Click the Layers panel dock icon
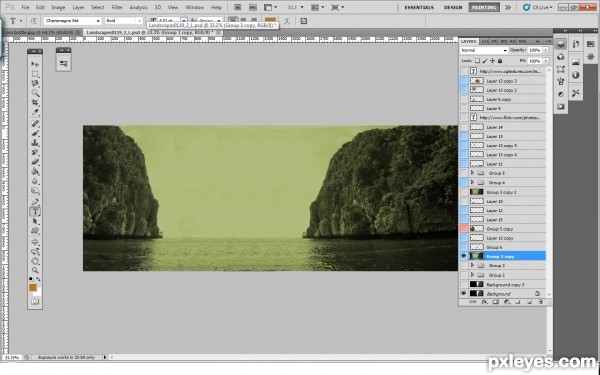The width and height of the screenshot is (600, 375). [561, 44]
